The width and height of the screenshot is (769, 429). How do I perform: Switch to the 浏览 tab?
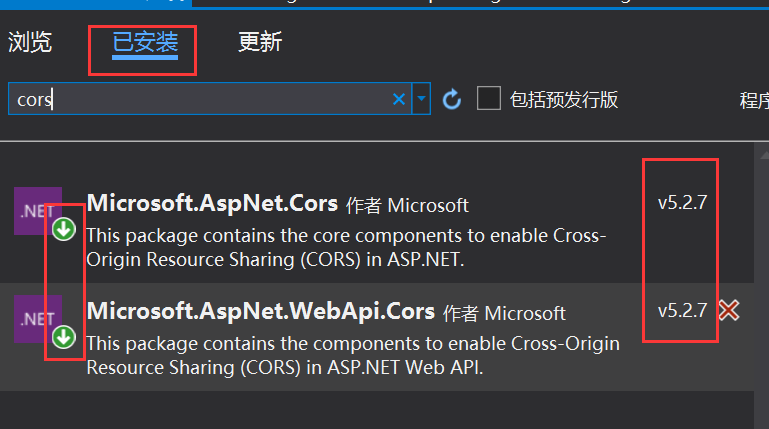coord(30,42)
